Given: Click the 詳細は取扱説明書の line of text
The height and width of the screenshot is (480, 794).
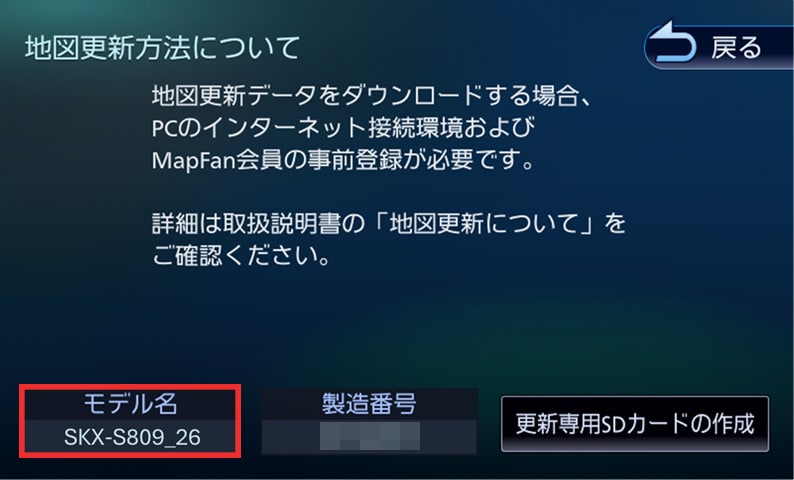Looking at the screenshot, I should coord(388,224).
